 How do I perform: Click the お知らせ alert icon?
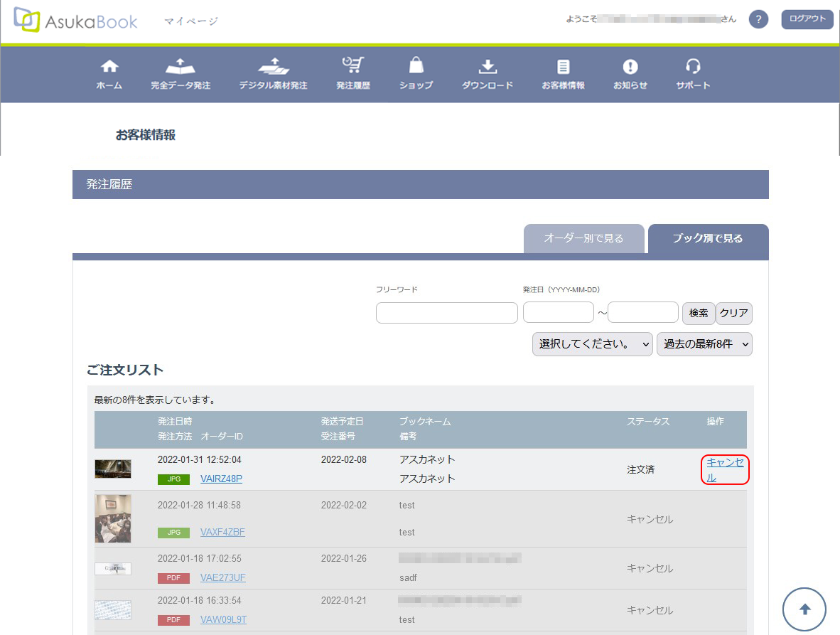630,67
